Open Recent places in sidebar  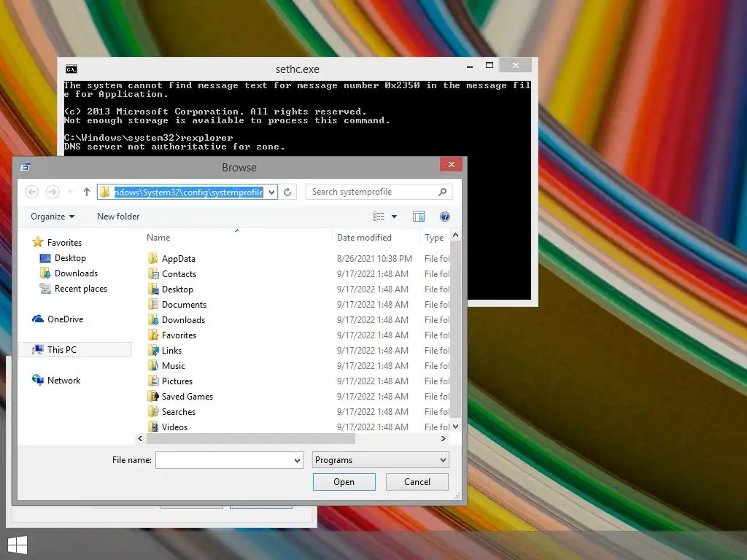[80, 289]
